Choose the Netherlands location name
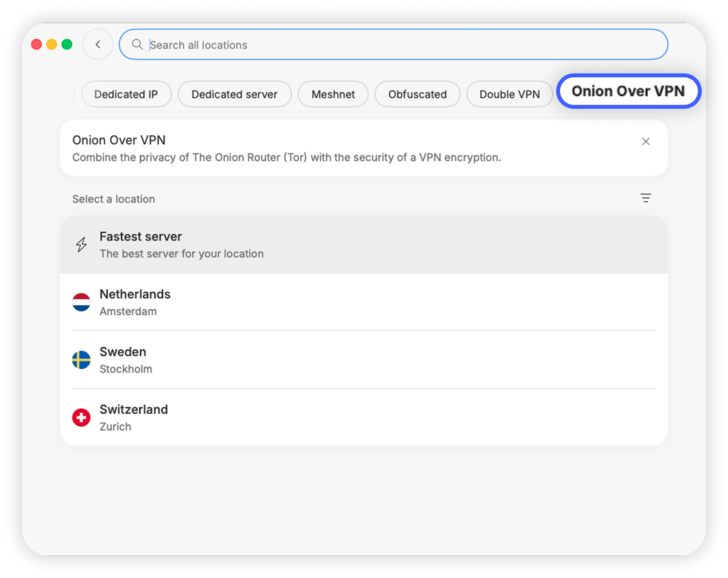Viewport: 728px width, 578px height. 135,294
